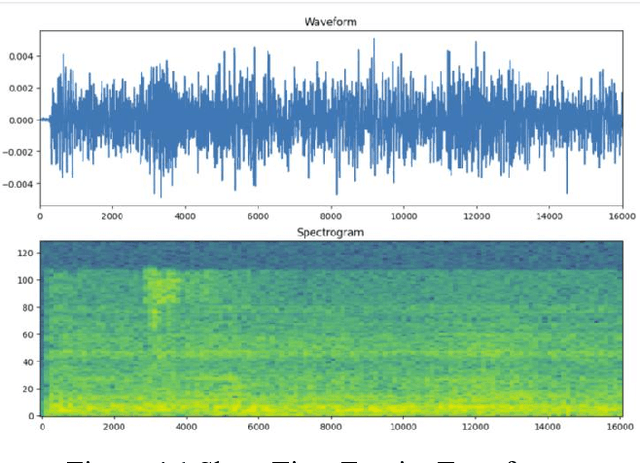Click the 16000 x-axis tick under Waveform
640x463 pixels.
(x=622, y=216)
